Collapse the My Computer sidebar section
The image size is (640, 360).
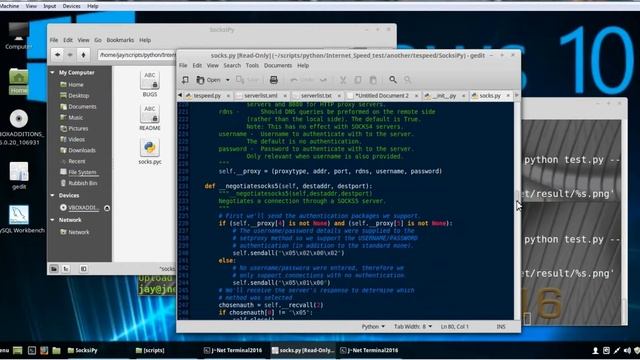point(52,73)
